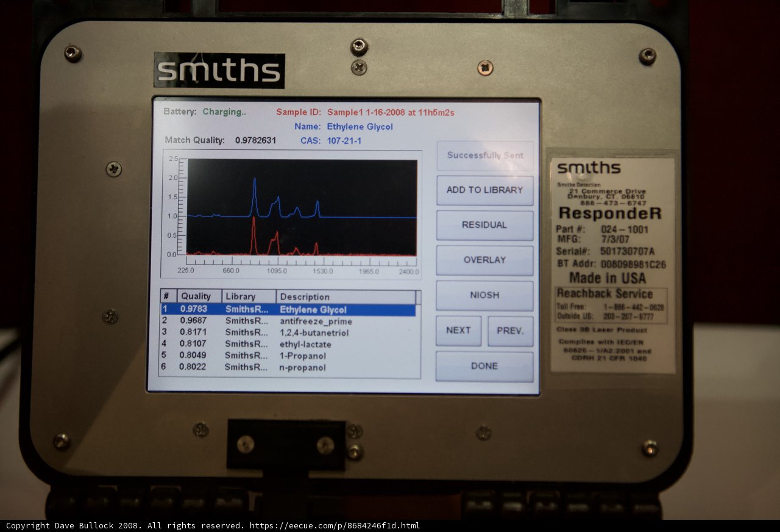This screenshot has width=780, height=532.
Task: Click the Description column header
Action: click(346, 297)
